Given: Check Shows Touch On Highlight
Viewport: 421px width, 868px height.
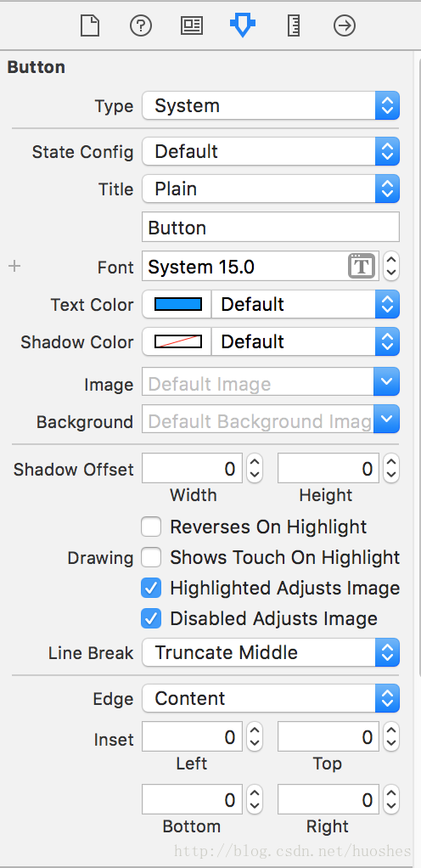Looking at the screenshot, I should pyautogui.click(x=151, y=557).
